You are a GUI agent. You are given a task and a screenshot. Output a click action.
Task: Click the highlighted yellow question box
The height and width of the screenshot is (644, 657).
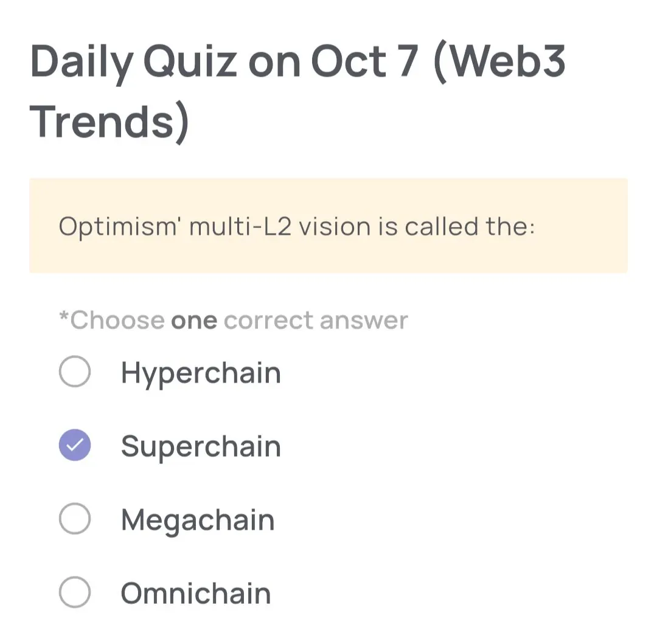pyautogui.click(x=328, y=226)
